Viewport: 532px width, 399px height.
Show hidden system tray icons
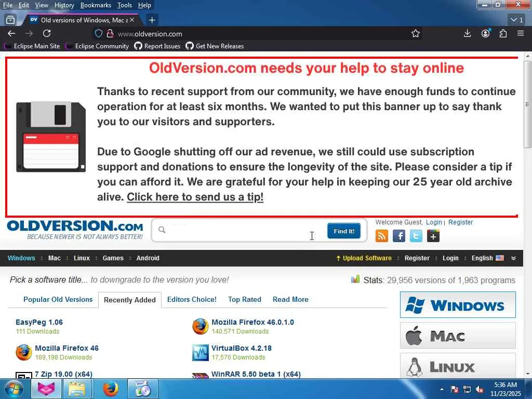[442, 390]
